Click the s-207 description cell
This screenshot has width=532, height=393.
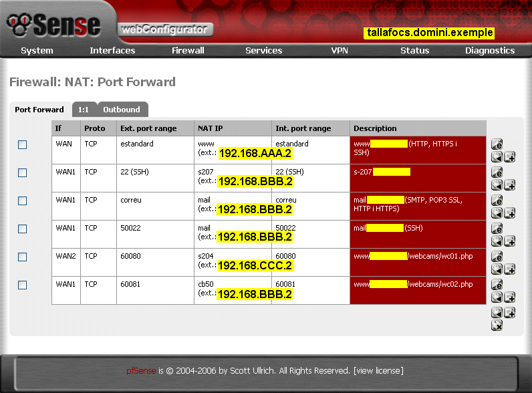tap(418, 178)
